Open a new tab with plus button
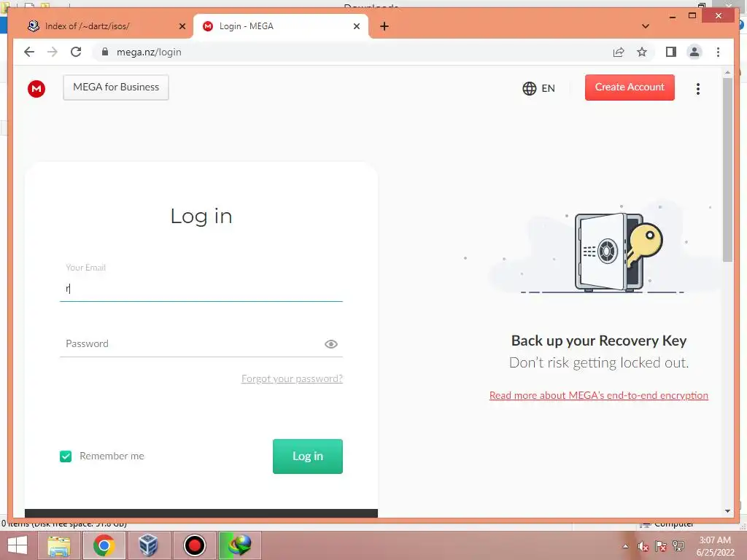This screenshot has height=560, width=747. pos(384,26)
